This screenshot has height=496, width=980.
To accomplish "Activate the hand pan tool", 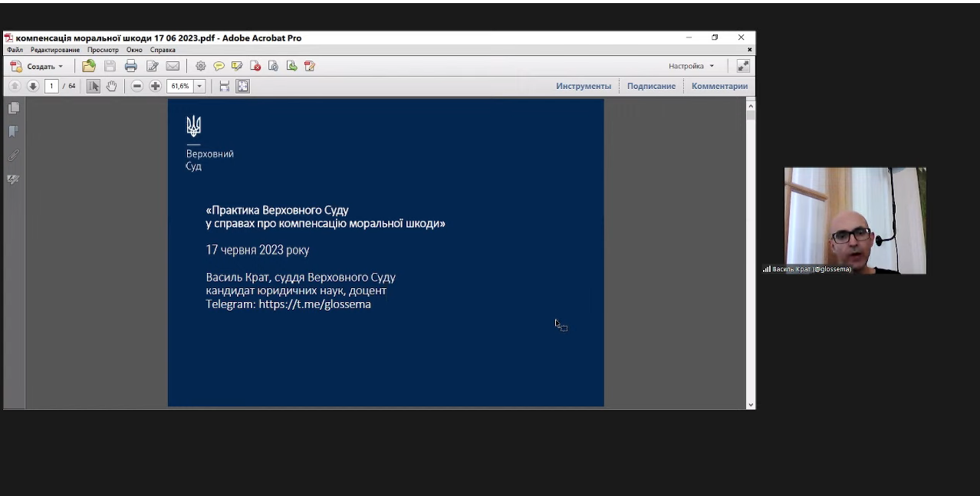I will click(x=111, y=86).
